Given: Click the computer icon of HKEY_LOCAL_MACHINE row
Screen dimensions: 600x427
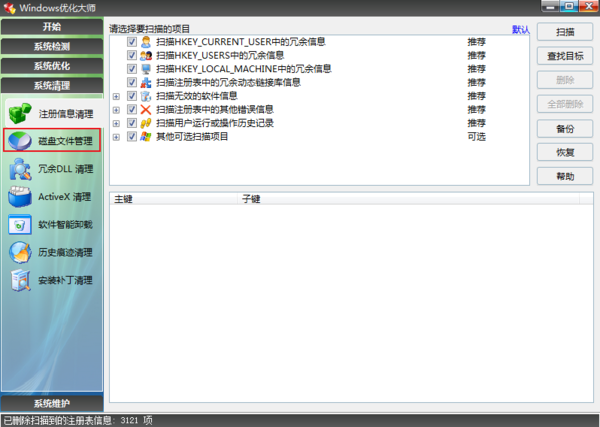Looking at the screenshot, I should [146, 69].
